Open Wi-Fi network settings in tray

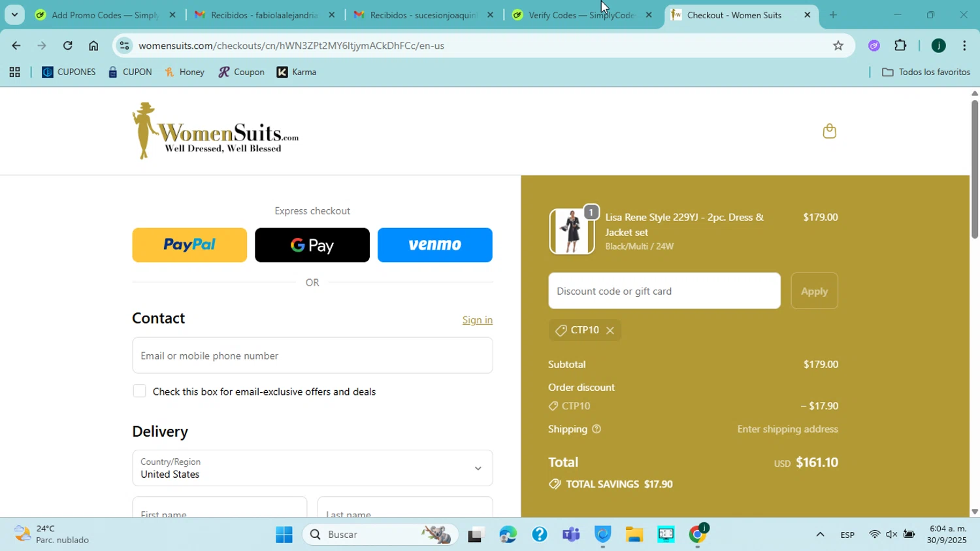(874, 535)
